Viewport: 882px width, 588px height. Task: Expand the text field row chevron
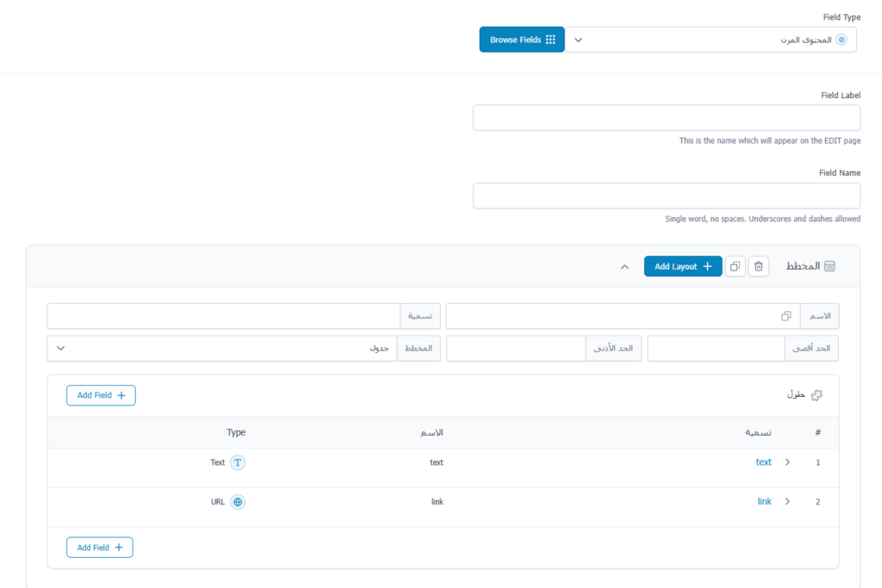click(787, 462)
